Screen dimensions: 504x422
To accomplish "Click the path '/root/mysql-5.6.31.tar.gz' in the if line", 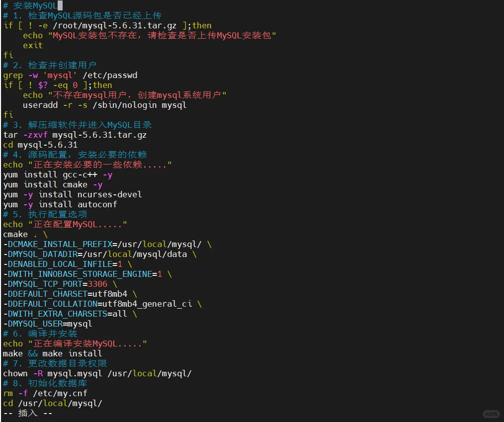I will click(114, 25).
